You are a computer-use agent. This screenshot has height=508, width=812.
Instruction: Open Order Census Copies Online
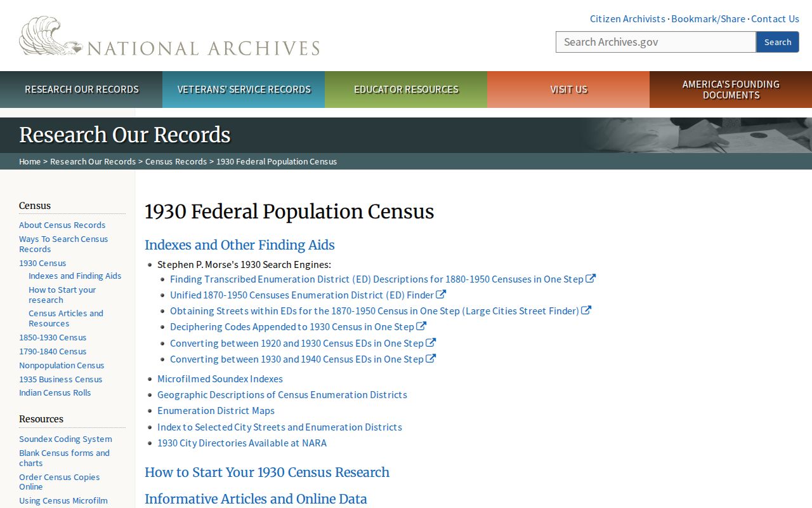coord(59,481)
